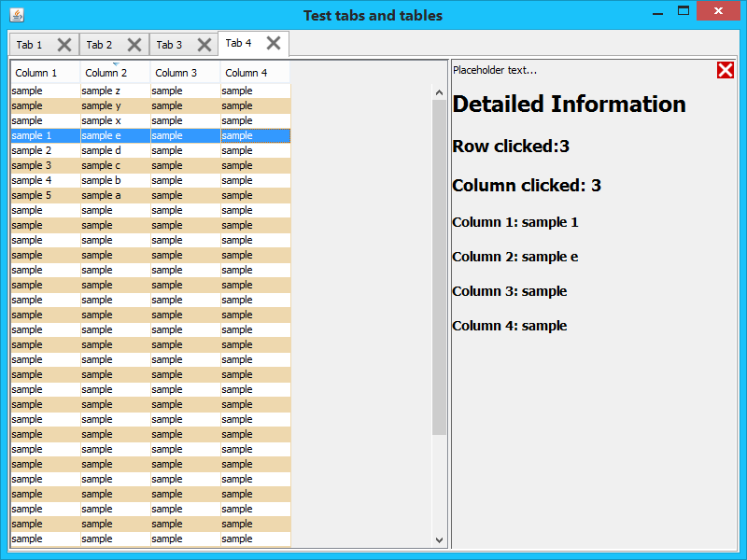Click the scrollbar down arrow
This screenshot has height=560, width=747.
(x=439, y=540)
